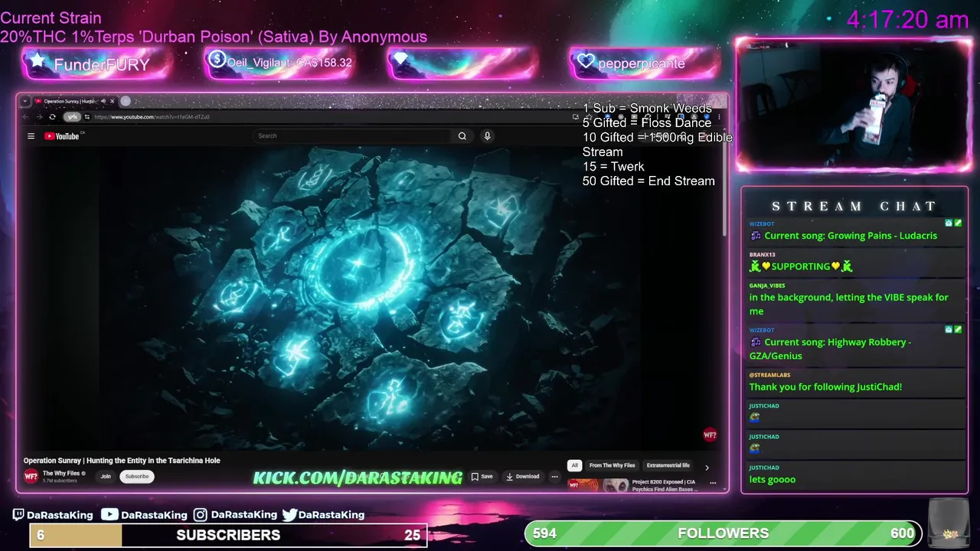Screen dimensions: 980x551
Task: Click the '50 Gifted = End Stream' text
Action: point(648,181)
